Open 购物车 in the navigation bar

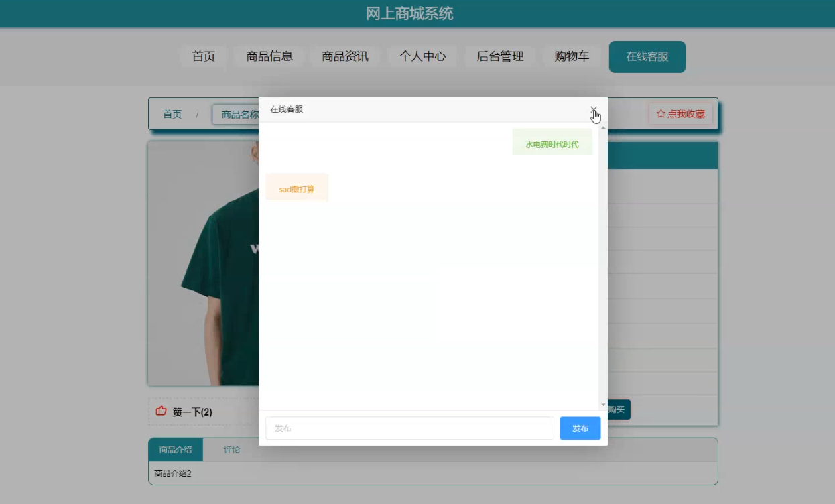[572, 56]
